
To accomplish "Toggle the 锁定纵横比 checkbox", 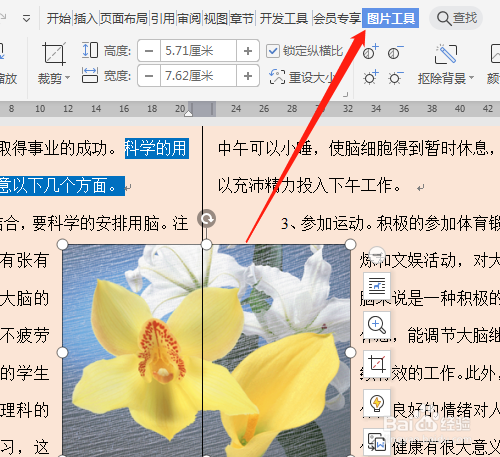I will [x=273, y=51].
